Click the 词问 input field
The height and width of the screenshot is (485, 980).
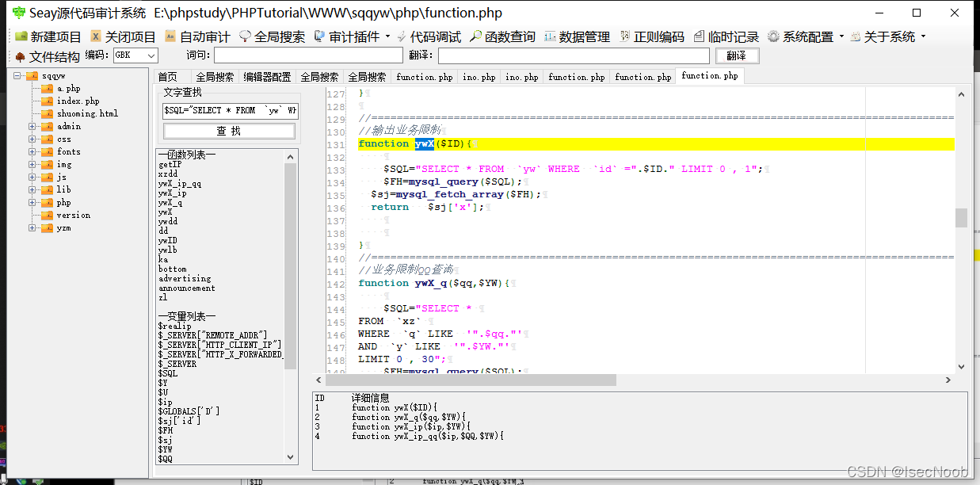coord(308,55)
